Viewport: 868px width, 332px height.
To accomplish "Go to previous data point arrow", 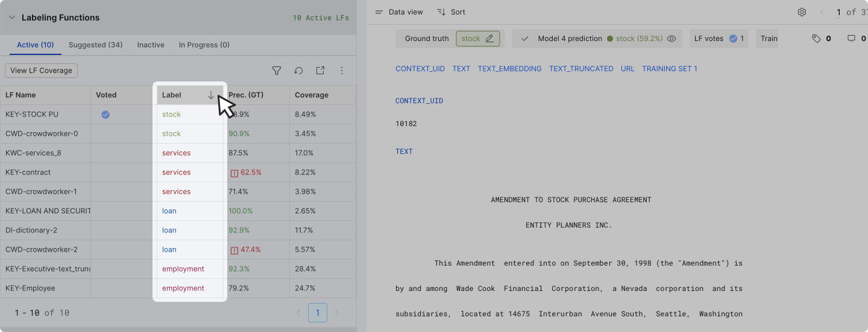I will click(x=822, y=12).
